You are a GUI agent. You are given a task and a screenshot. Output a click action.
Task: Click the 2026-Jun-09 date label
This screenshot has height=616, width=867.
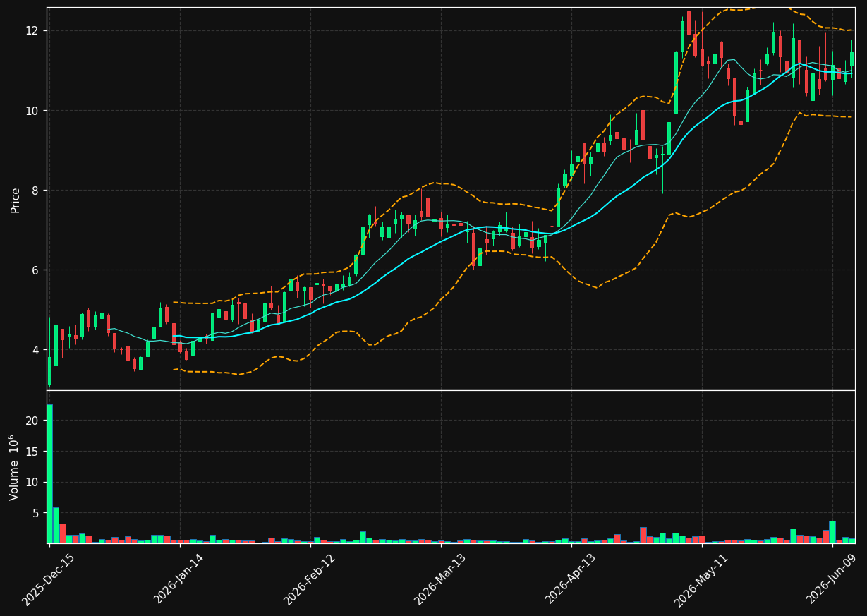click(x=832, y=579)
